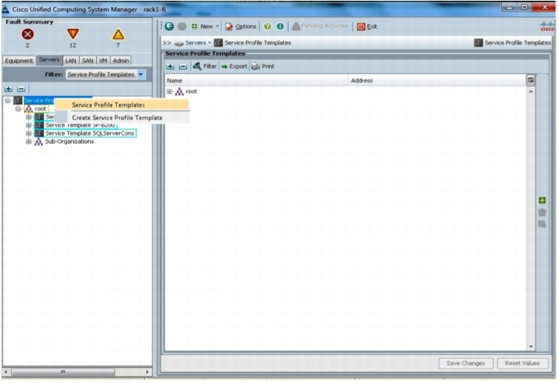This screenshot has height=383, width=559.
Task: Click the green info icon
Action: (280, 26)
